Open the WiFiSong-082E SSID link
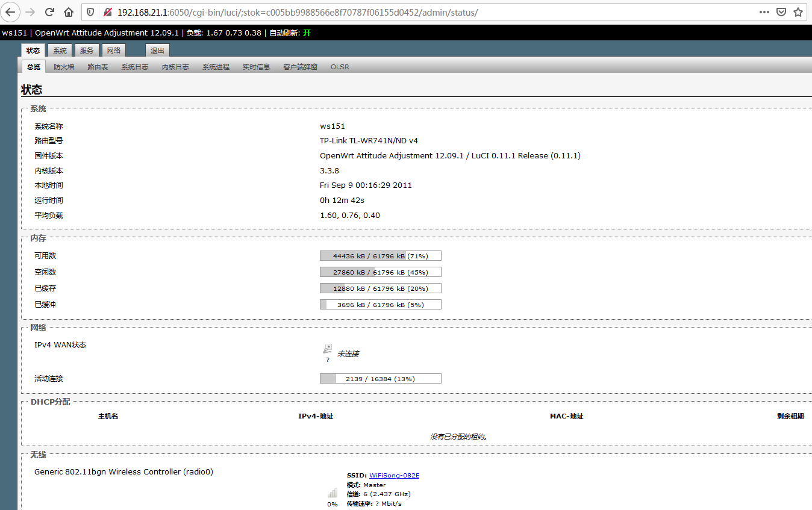Screen dimensions: 812x510 [x=394, y=476]
